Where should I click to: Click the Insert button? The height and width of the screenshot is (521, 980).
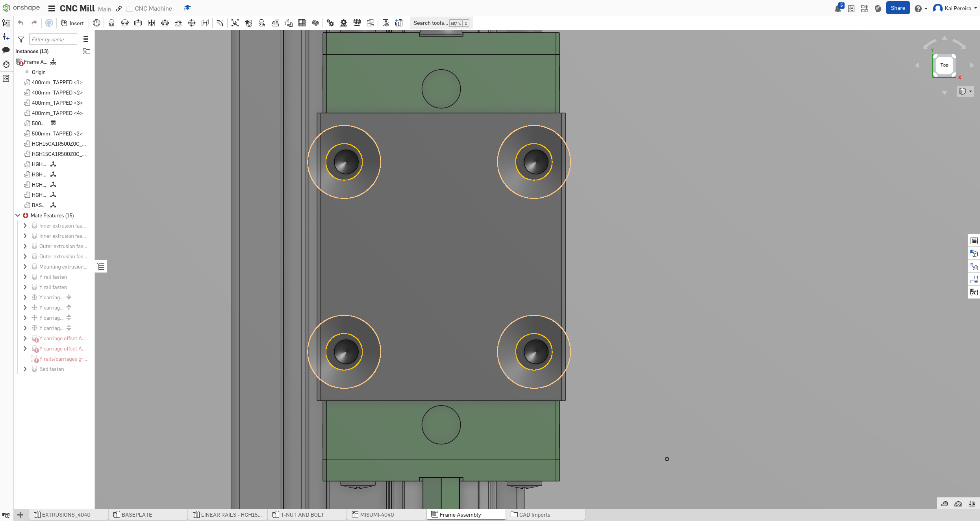coord(72,23)
